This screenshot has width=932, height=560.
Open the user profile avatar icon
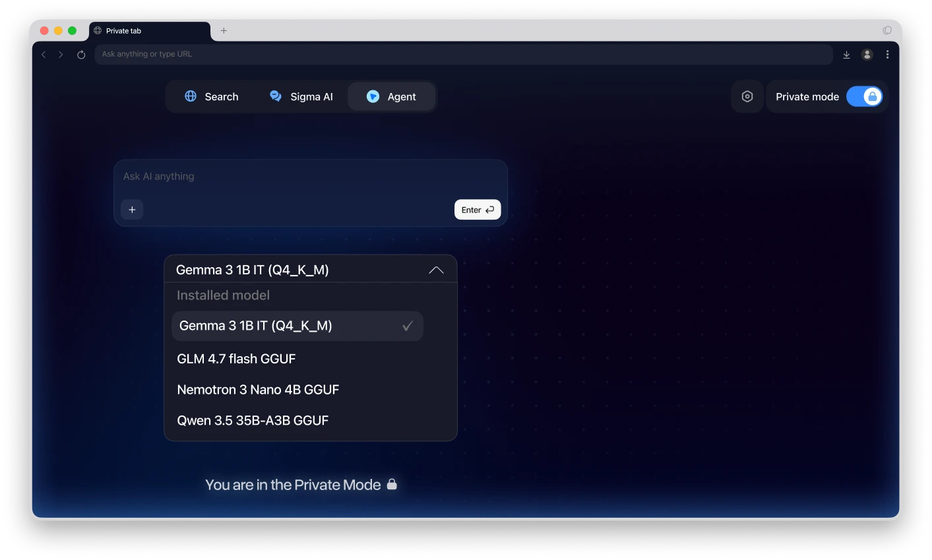pyautogui.click(x=867, y=55)
